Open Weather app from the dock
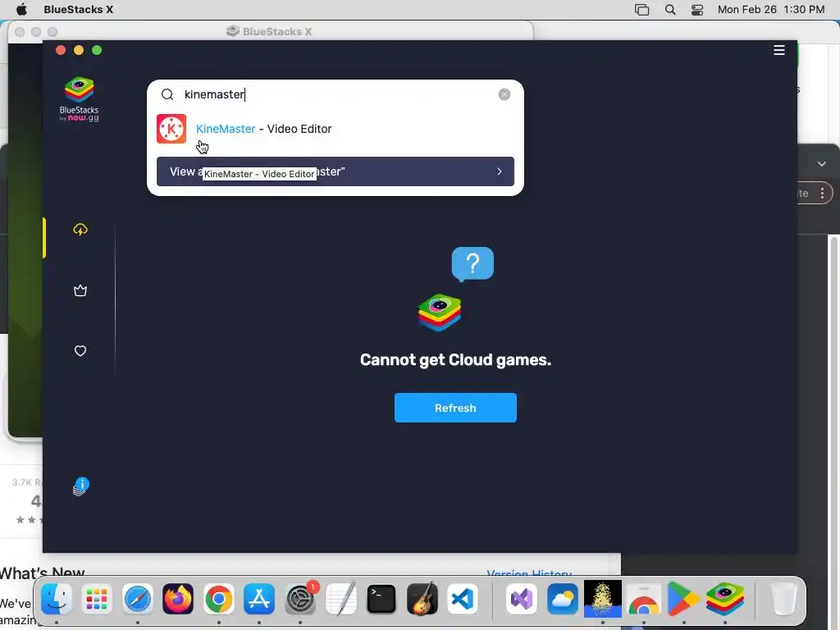840x630 pixels. pyautogui.click(x=562, y=599)
